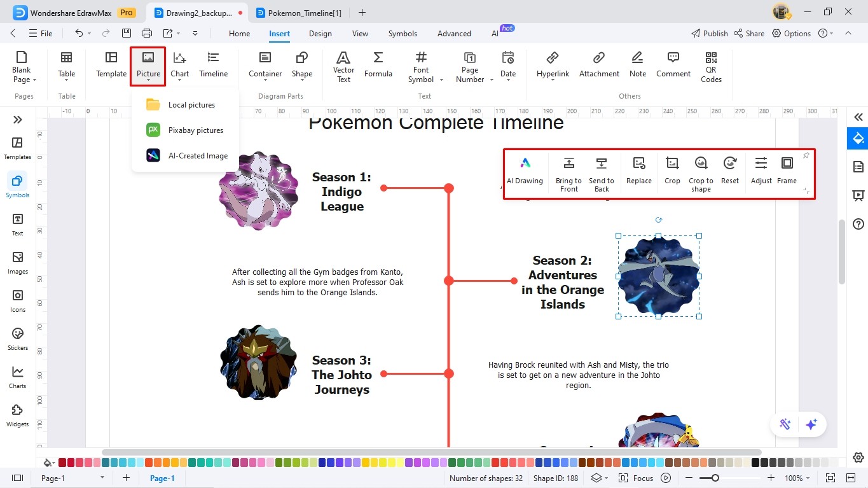Image resolution: width=868 pixels, height=488 pixels.
Task: Pin the floating picture toolbar
Action: click(x=806, y=156)
